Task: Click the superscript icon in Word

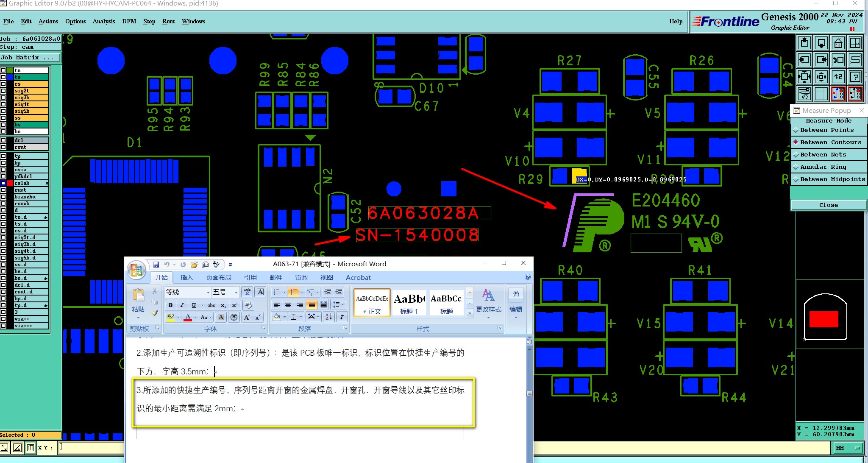Action: [234, 305]
